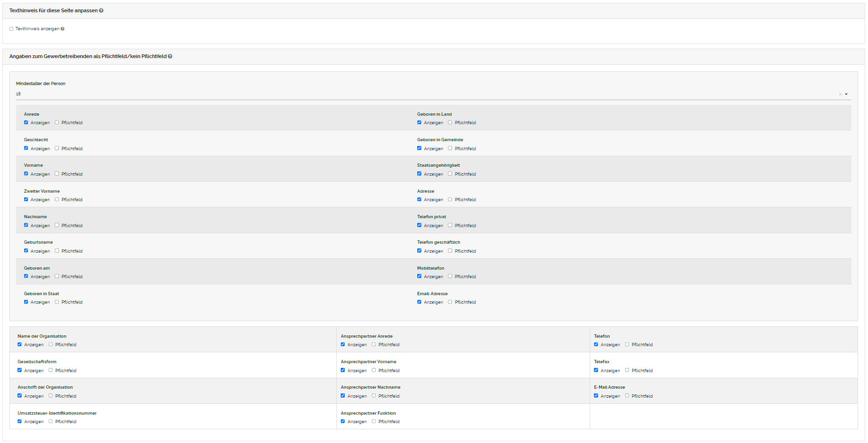Uncheck Anzeigen for Name der Organisation
Viewport: 868px width, 443px height.
click(x=19, y=344)
